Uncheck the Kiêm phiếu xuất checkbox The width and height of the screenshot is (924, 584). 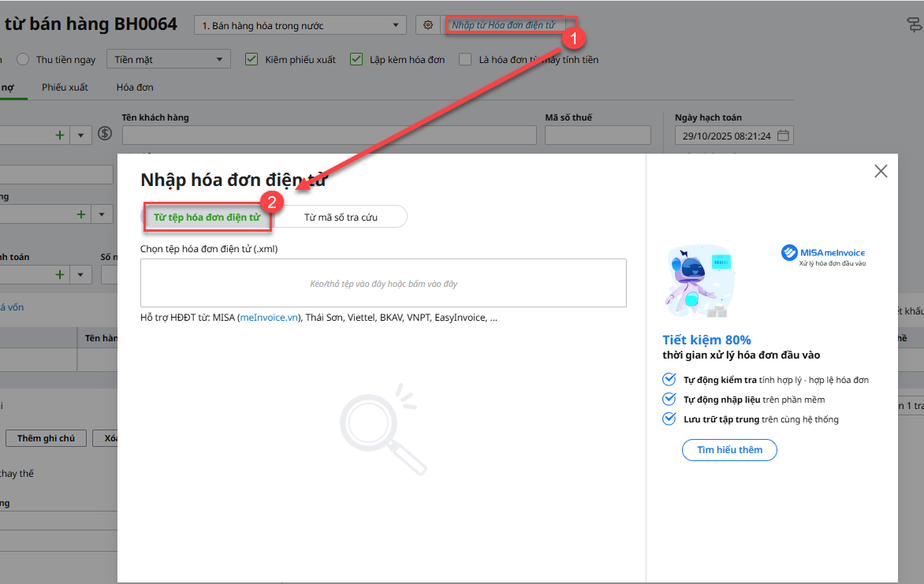coord(251,59)
